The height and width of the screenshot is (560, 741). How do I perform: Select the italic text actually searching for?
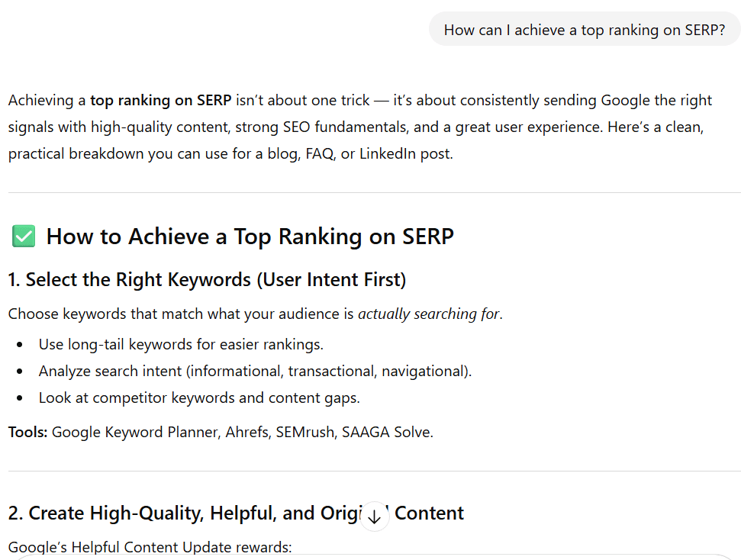pyautogui.click(x=428, y=314)
